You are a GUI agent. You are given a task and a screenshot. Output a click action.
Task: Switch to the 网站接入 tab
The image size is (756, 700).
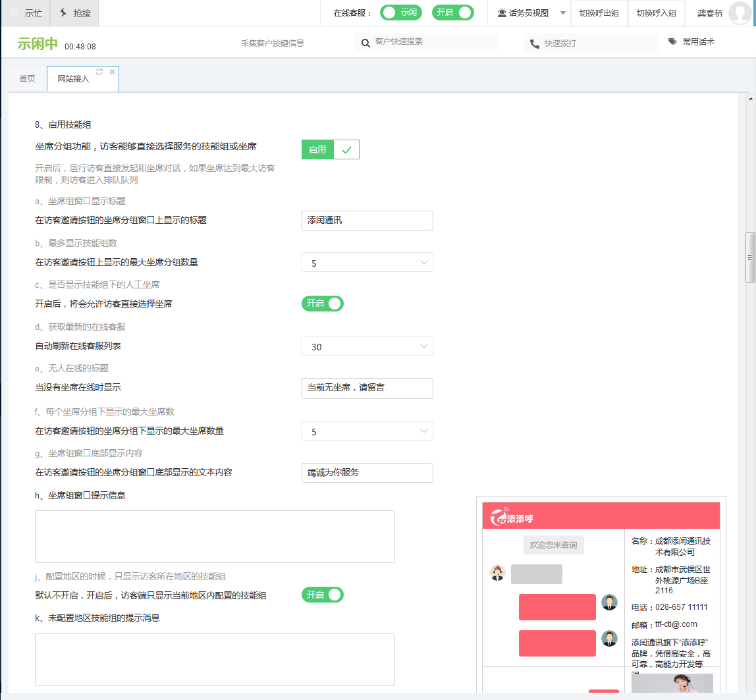(73, 78)
